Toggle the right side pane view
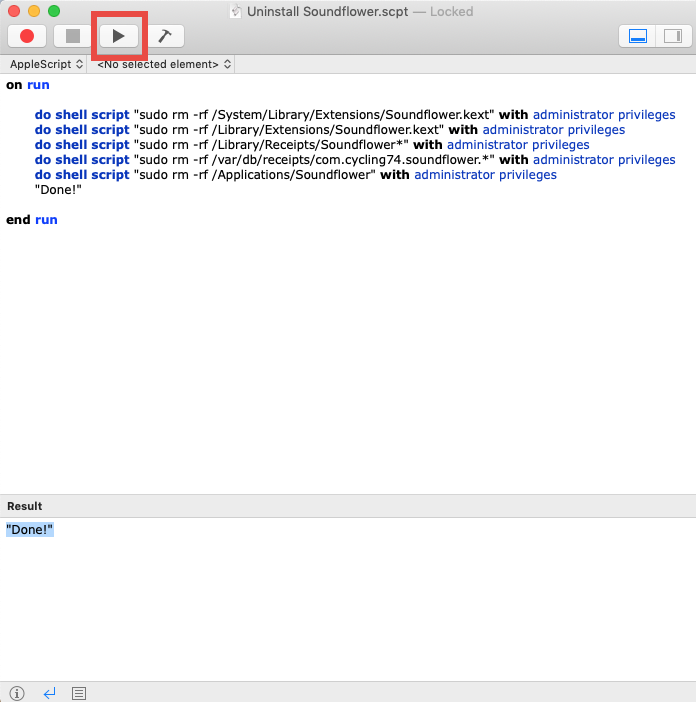Image resolution: width=696 pixels, height=702 pixels. (x=673, y=36)
